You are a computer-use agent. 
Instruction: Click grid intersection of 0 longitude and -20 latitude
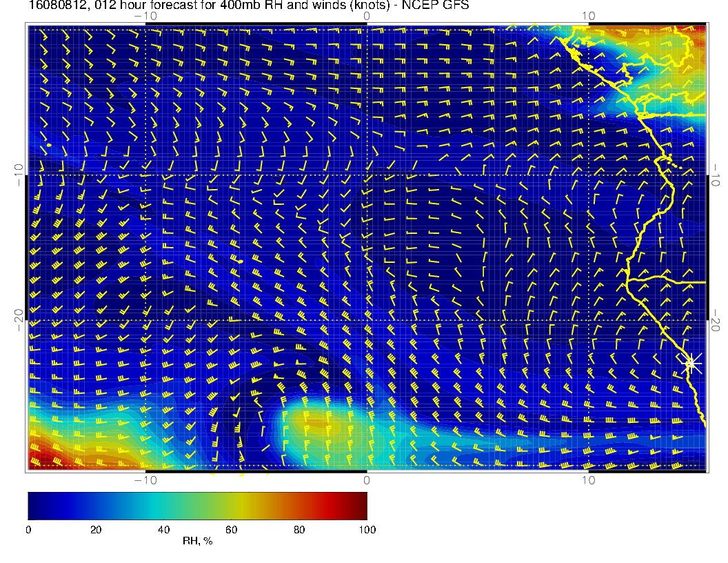[367, 320]
